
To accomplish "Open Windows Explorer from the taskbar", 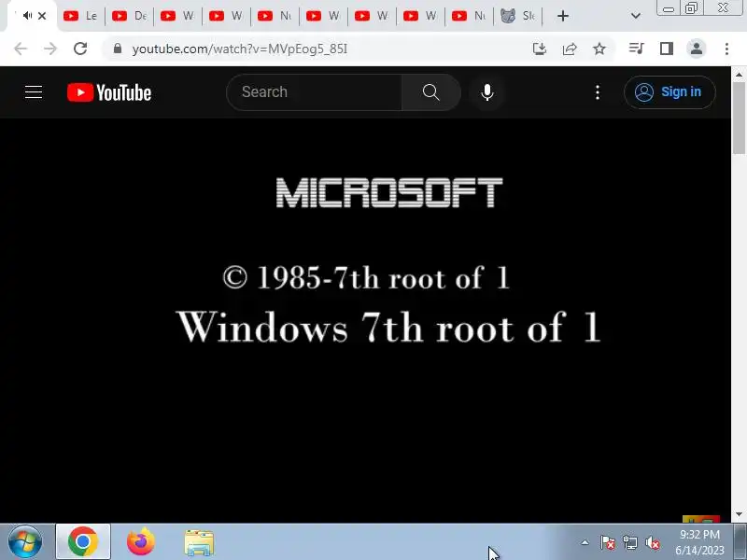I will tap(199, 542).
